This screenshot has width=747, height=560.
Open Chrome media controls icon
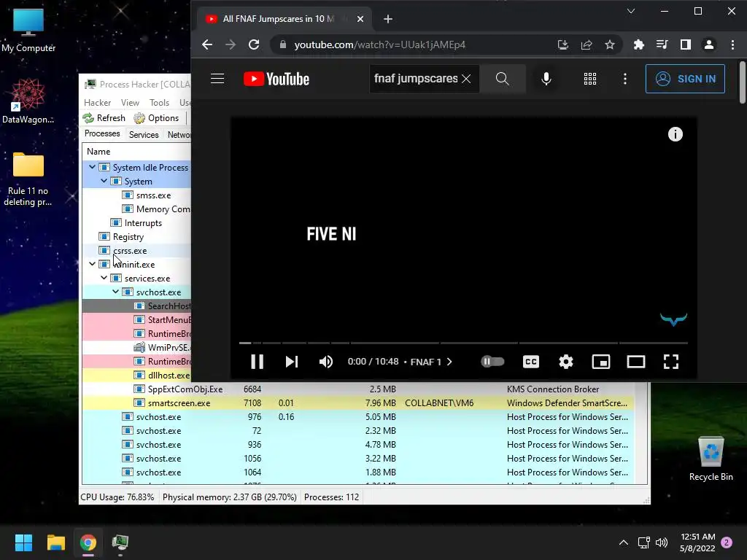[662, 44]
